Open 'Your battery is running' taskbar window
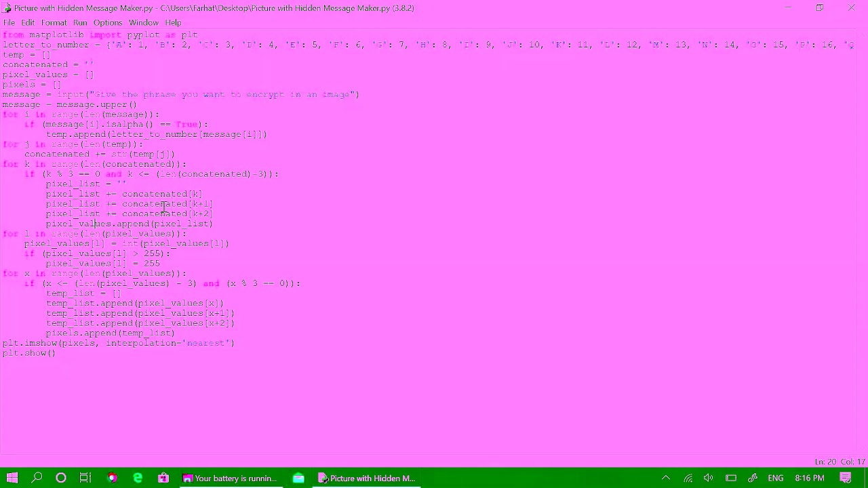This screenshot has width=868, height=488. [x=231, y=478]
